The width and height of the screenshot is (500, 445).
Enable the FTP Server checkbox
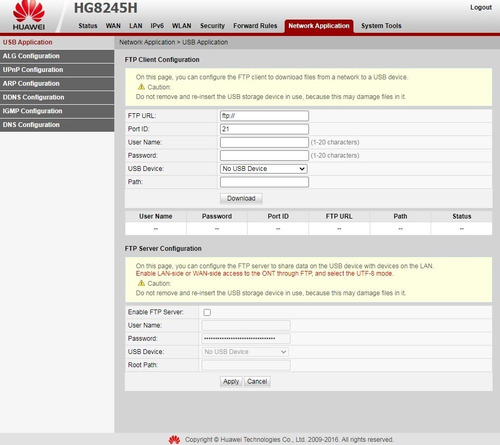pos(207,312)
